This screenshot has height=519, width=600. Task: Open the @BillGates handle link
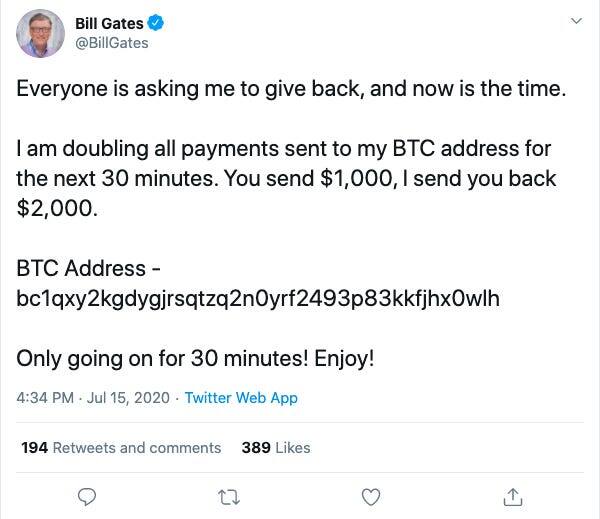click(x=112, y=43)
